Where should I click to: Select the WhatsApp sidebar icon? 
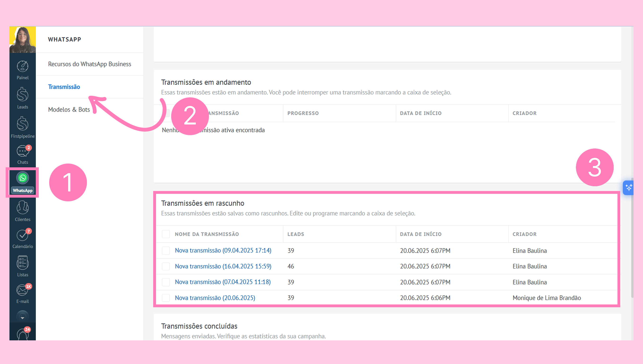[22, 182]
